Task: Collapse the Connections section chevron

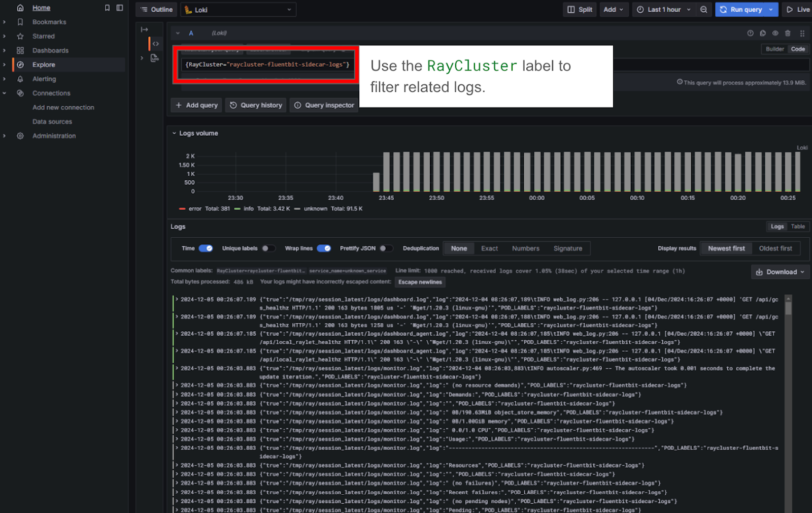Action: 5,93
